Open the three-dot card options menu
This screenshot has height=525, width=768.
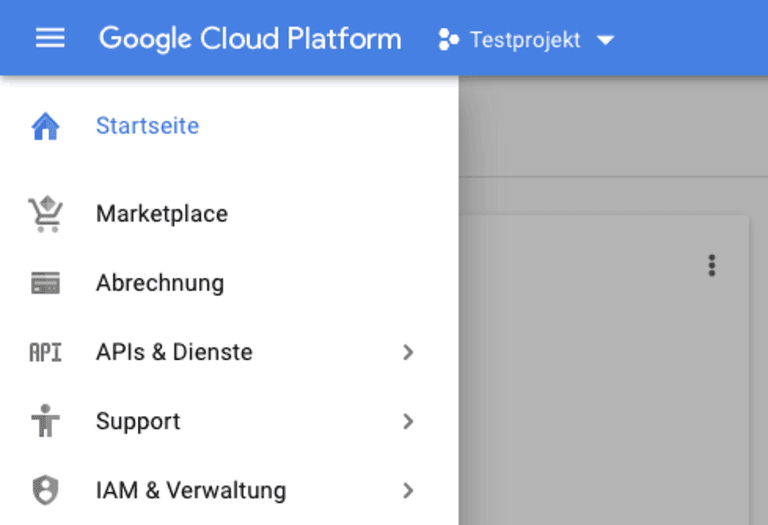[712, 265]
